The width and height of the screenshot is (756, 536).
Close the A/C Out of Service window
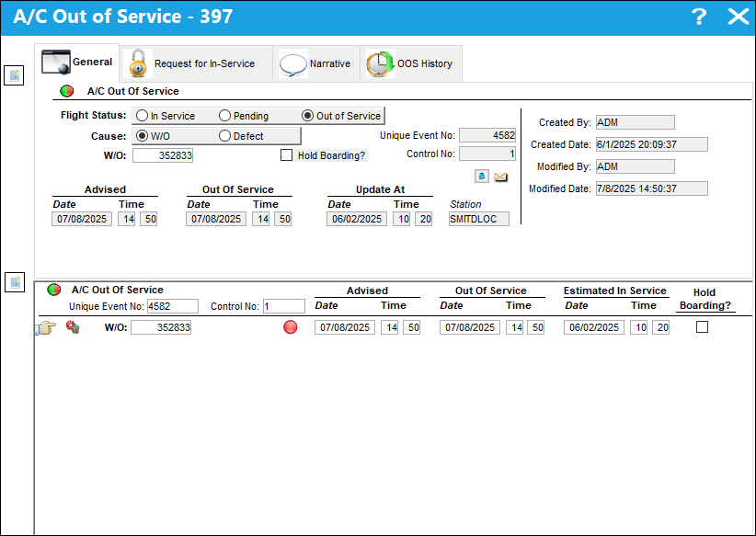tap(739, 17)
